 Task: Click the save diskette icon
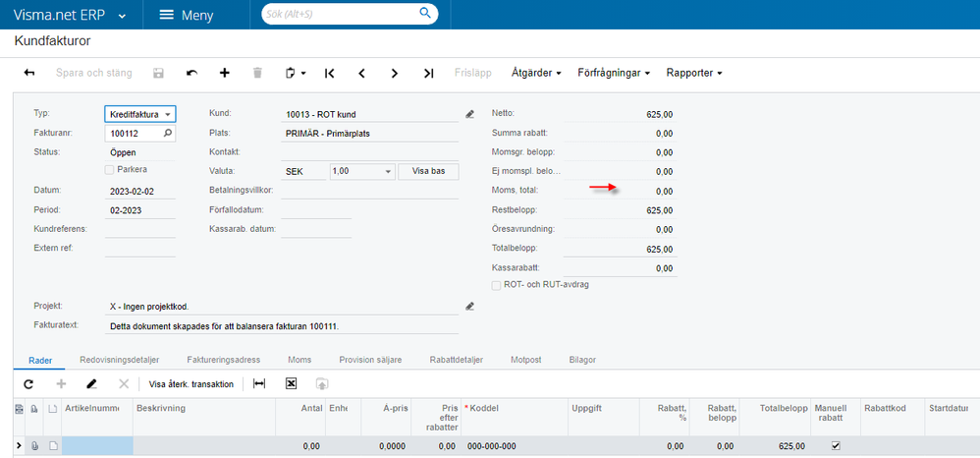click(159, 73)
